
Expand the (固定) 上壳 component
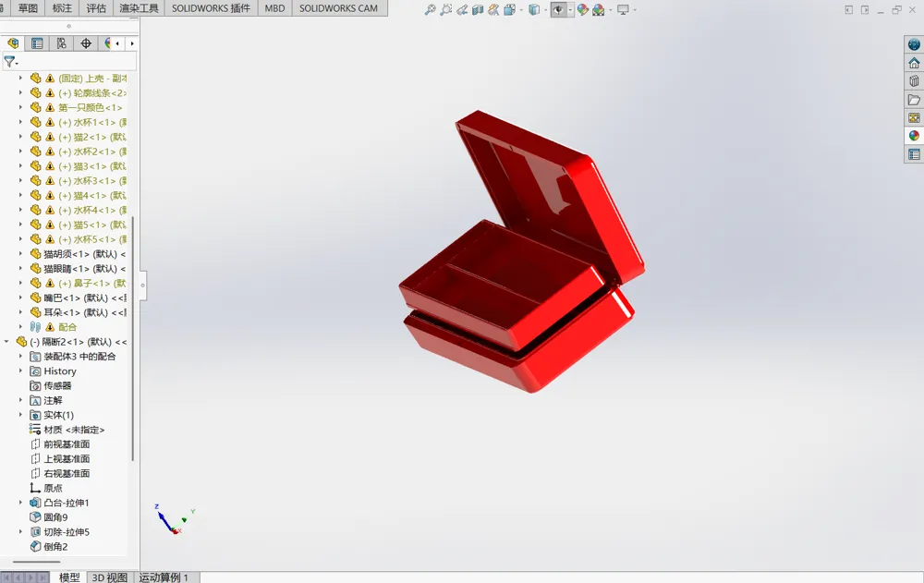tap(20, 78)
